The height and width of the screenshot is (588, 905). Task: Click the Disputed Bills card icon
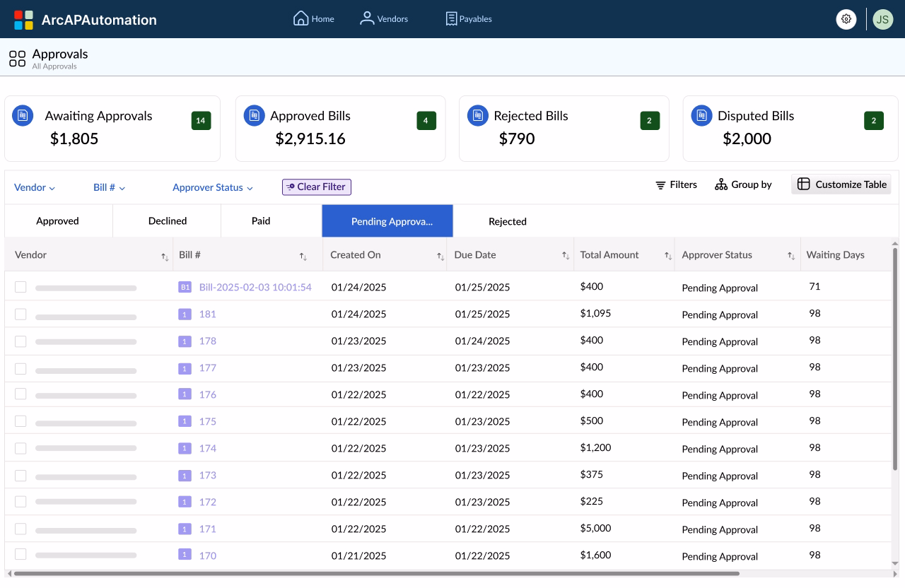[x=701, y=115]
